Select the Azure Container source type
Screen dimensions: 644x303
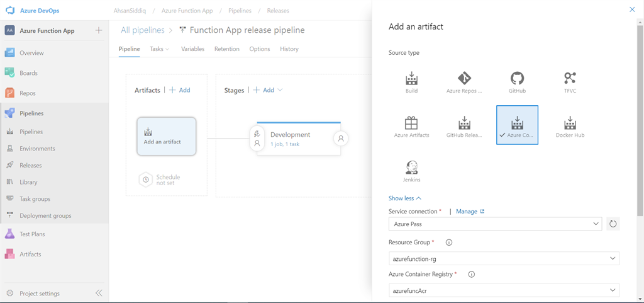click(x=517, y=125)
